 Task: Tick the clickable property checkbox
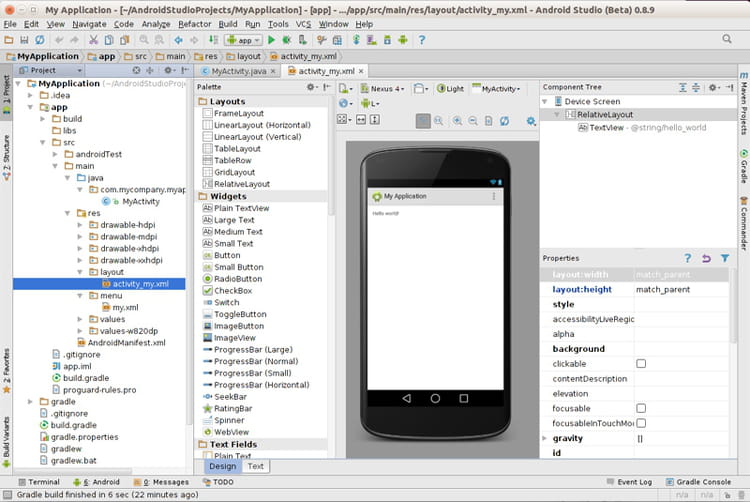click(x=641, y=364)
